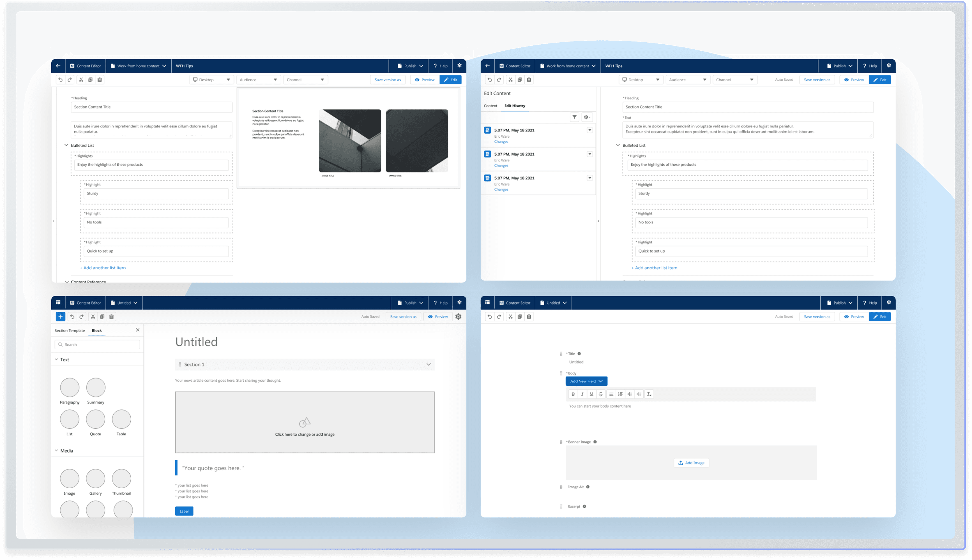Choose the Gallery media block
Viewport: 972px width, 560px height.
(95, 478)
